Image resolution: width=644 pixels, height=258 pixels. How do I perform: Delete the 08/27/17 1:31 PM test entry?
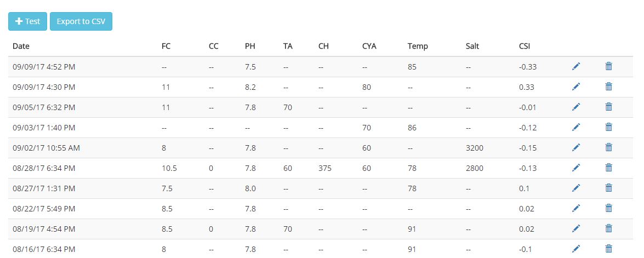609,188
